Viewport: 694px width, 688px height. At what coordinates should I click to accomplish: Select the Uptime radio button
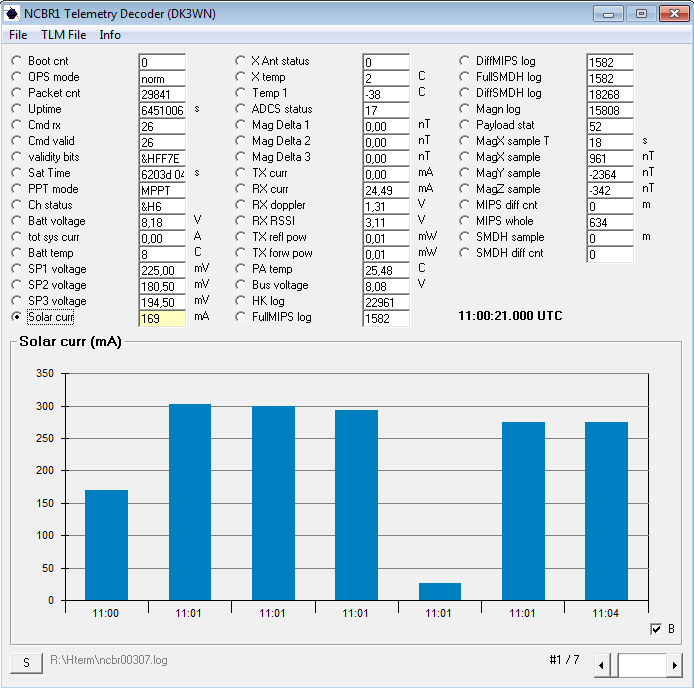pyautogui.click(x=17, y=109)
